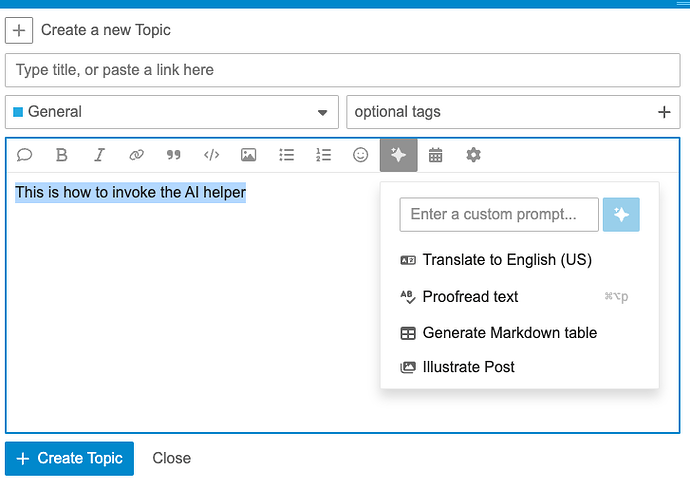This screenshot has width=690, height=488.
Task: Click the "Create a new Topic" heading
Action: click(x=106, y=30)
